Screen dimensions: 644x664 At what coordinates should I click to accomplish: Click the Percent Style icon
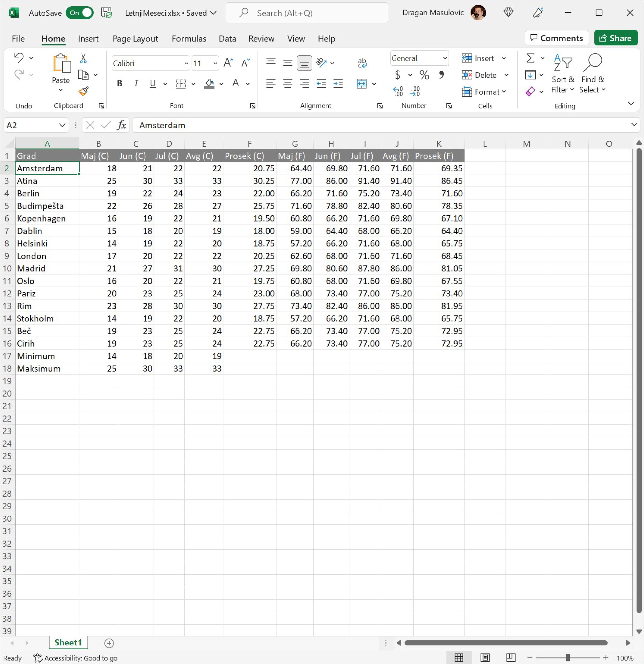pos(424,75)
